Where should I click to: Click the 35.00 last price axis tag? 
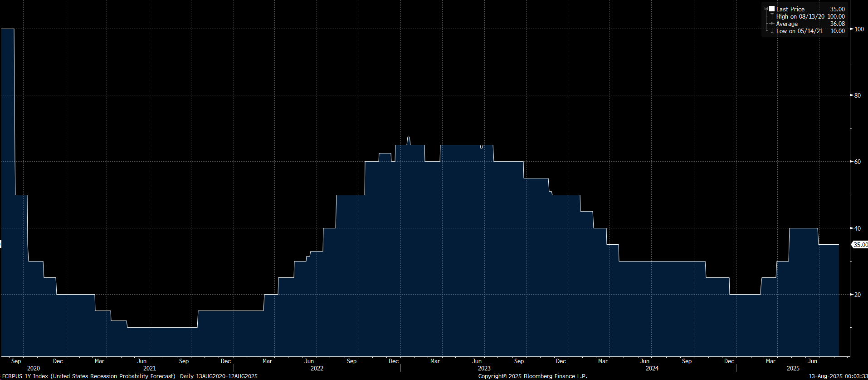click(860, 245)
